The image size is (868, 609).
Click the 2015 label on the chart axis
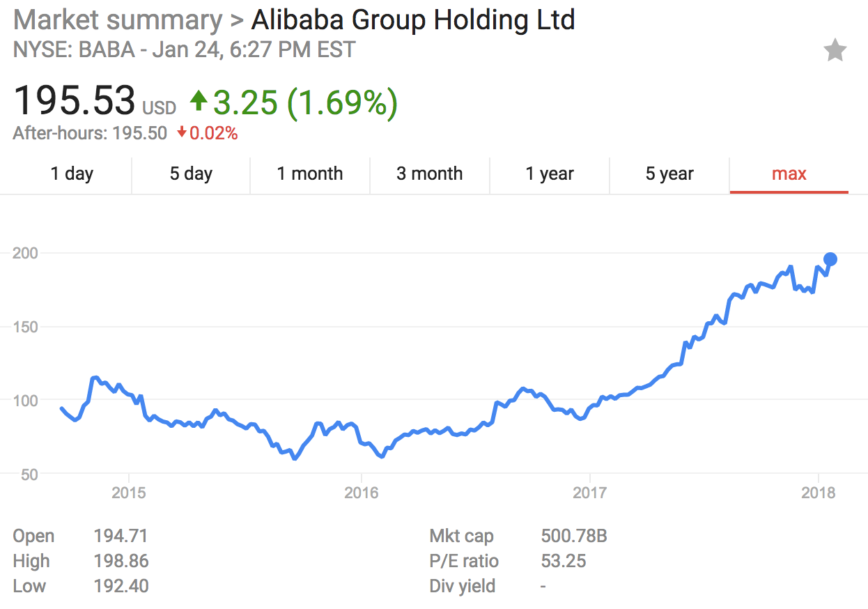tap(129, 493)
